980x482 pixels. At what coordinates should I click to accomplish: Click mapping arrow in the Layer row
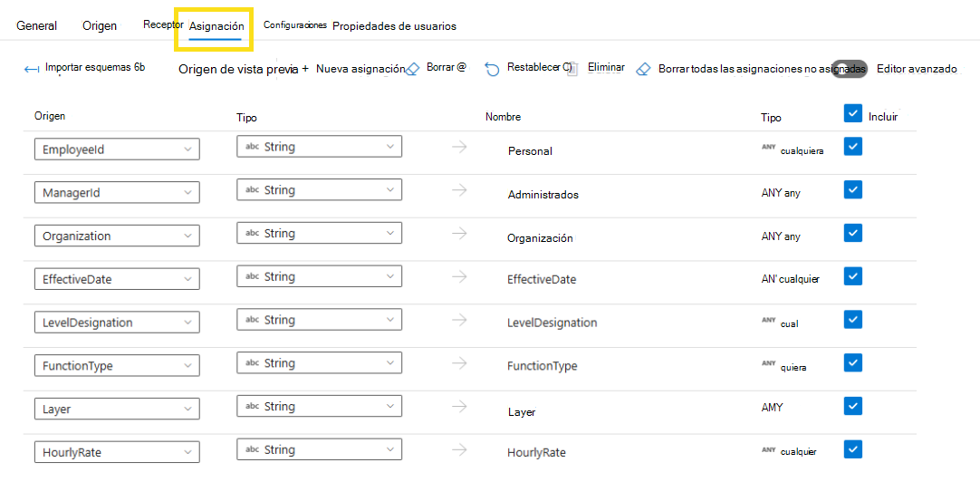click(459, 406)
